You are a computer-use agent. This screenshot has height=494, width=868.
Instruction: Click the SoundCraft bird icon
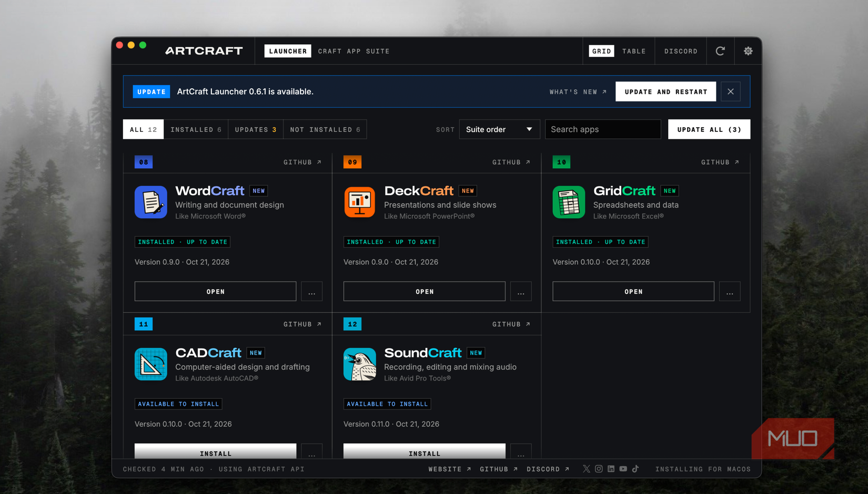360,364
